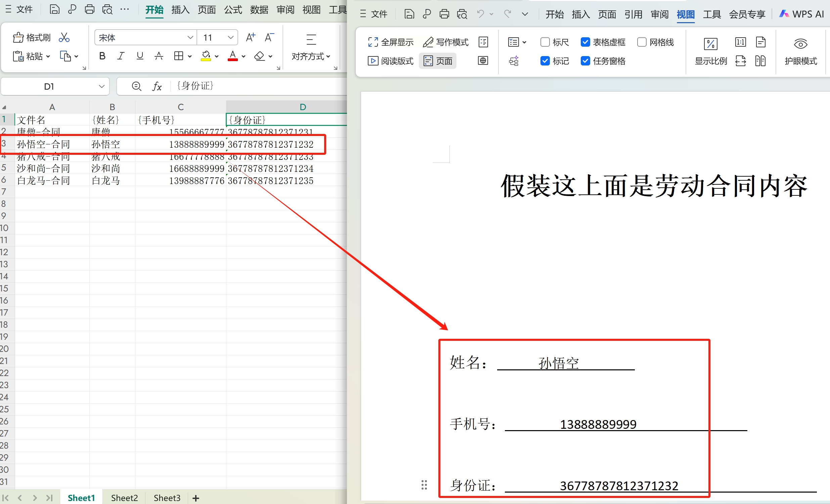Viewport: 830px width, 504px height.
Task: Click the Increase Font Size icon
Action: 250,37
